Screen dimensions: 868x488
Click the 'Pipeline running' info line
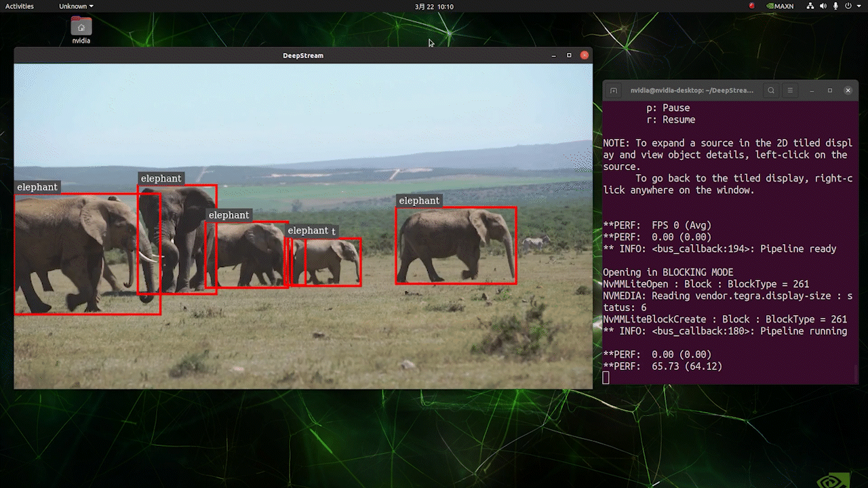pyautogui.click(x=725, y=331)
